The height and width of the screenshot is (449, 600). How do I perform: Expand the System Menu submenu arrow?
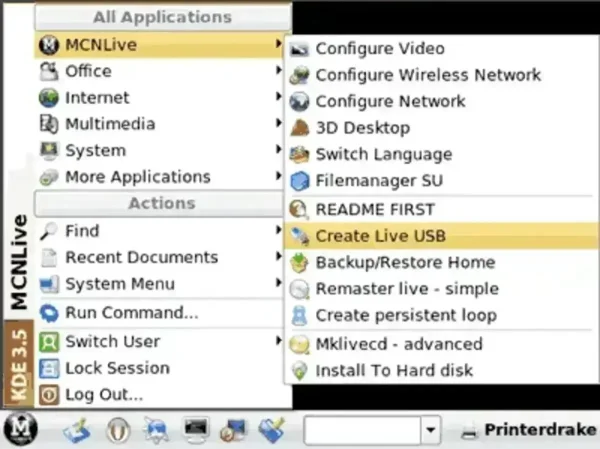279,283
